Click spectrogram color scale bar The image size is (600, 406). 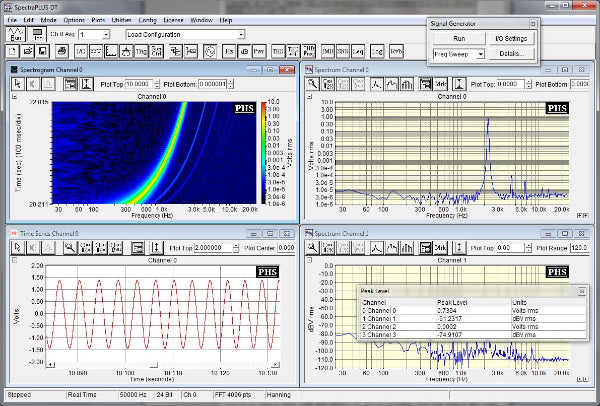point(264,152)
